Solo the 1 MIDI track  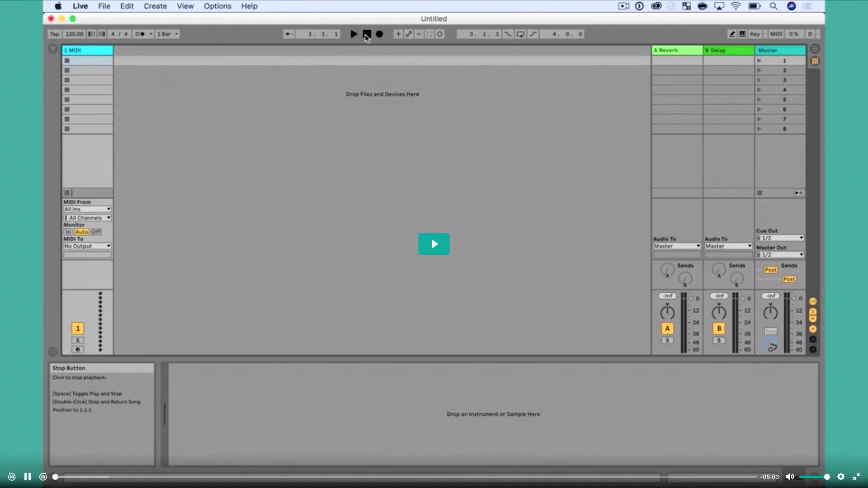click(78, 341)
